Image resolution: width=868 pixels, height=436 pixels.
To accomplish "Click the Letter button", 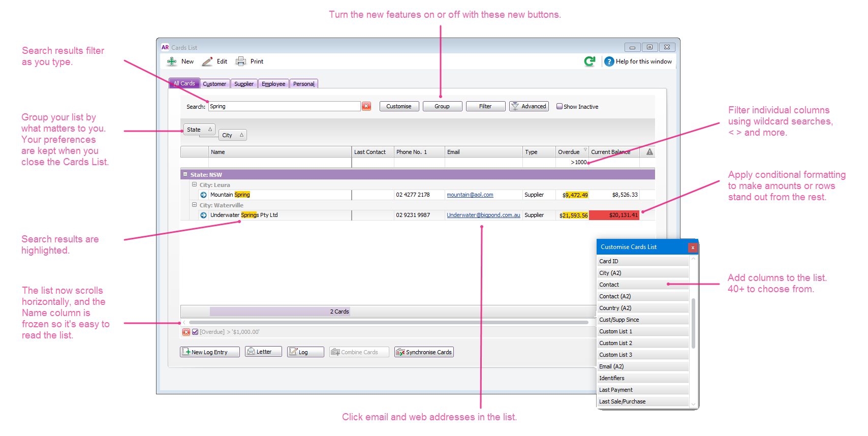I will pyautogui.click(x=263, y=352).
